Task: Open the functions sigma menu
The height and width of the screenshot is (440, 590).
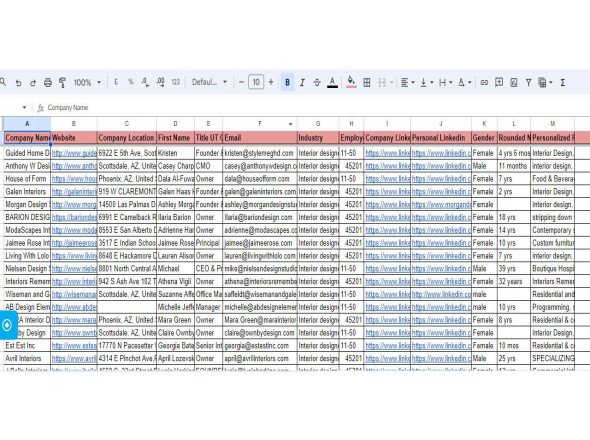Action: pos(563,82)
